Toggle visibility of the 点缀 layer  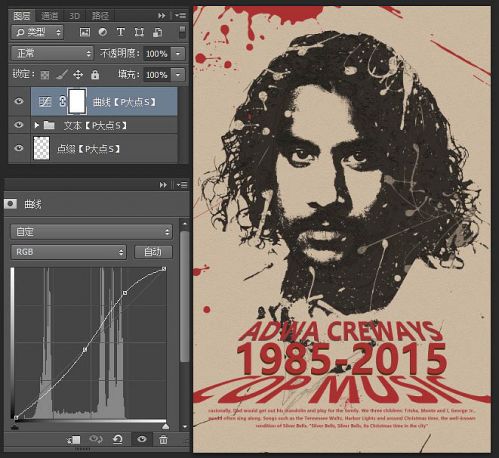click(x=19, y=148)
